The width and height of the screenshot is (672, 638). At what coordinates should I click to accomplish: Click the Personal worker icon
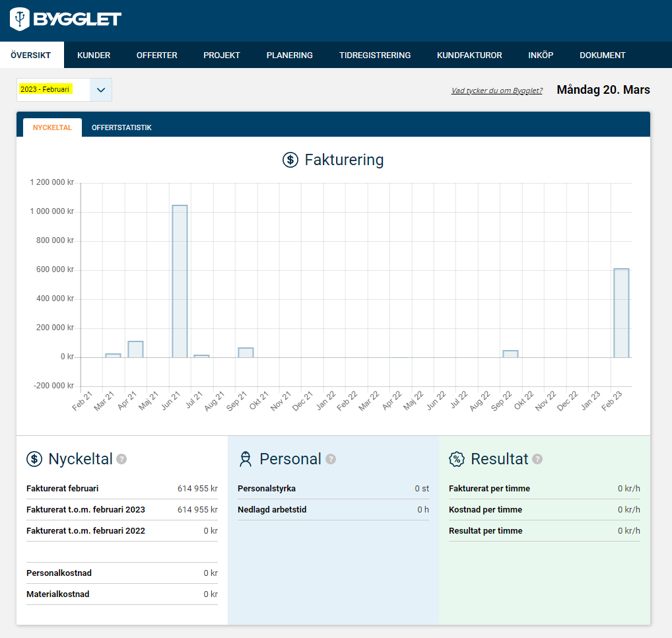tap(245, 459)
